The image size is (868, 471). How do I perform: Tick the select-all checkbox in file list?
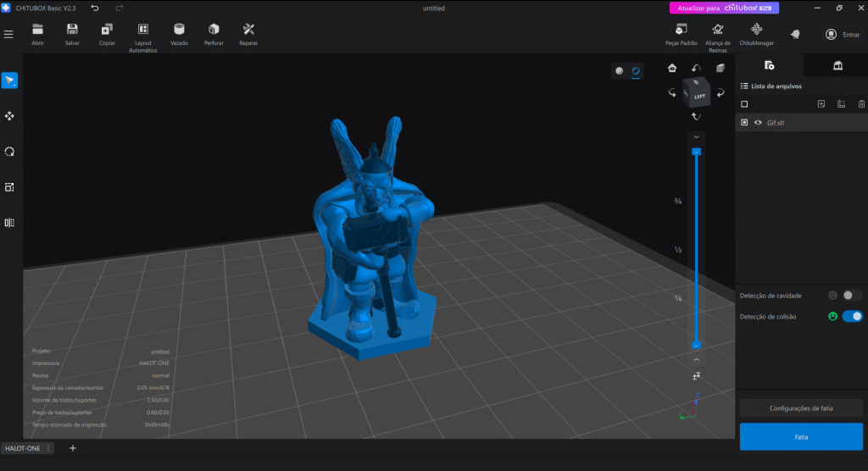point(744,104)
